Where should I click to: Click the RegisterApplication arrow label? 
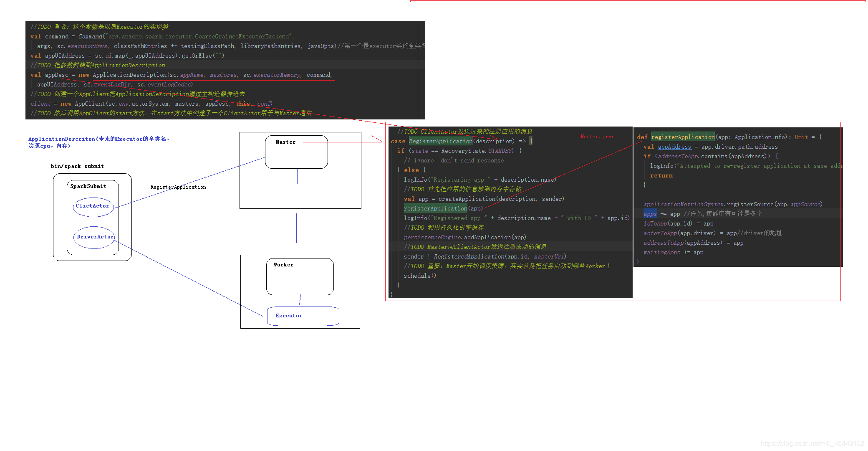pos(178,187)
